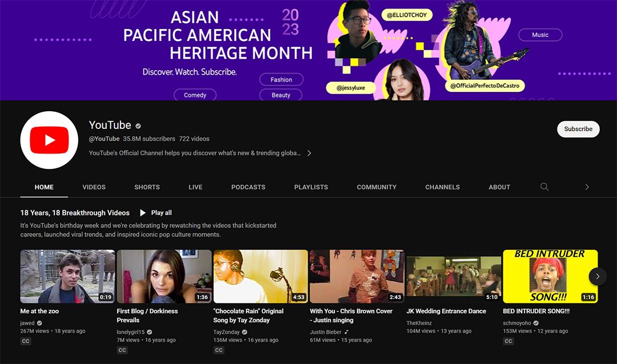Advance the video carousel with next arrow
The image size is (617, 364).
click(x=598, y=276)
